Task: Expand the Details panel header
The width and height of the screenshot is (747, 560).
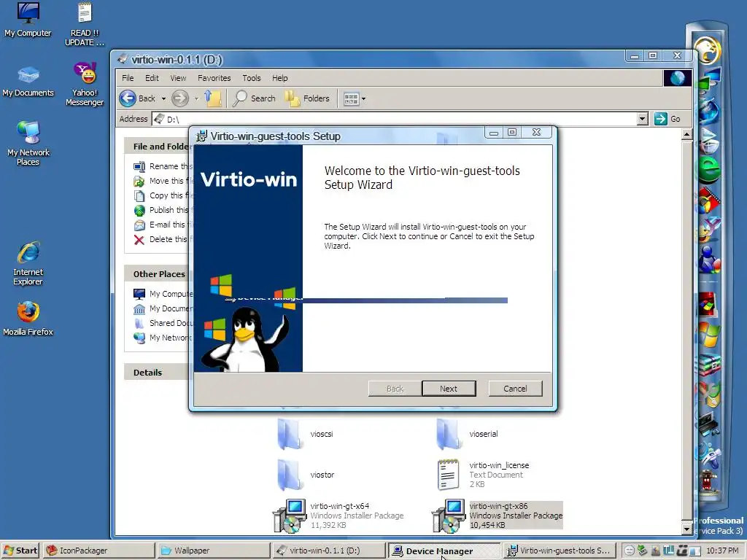Action: pyautogui.click(x=158, y=373)
